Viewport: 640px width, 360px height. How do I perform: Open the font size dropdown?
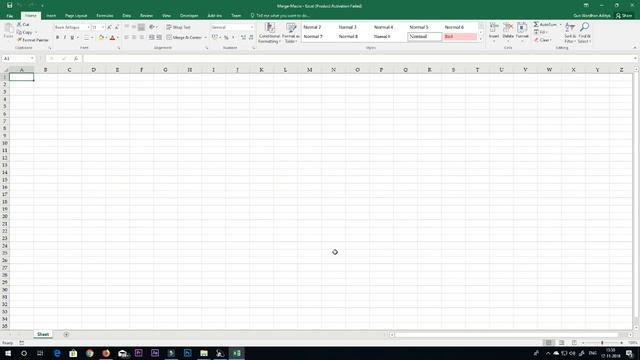(103, 27)
